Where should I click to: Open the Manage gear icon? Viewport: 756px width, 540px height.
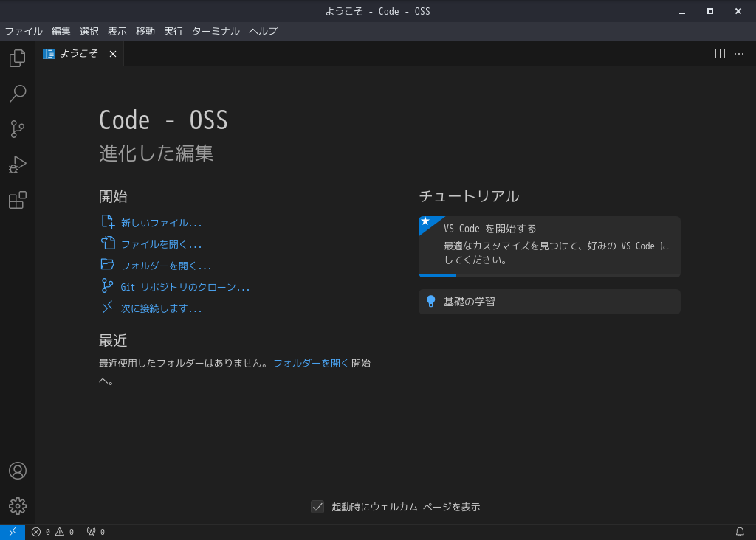(x=18, y=506)
